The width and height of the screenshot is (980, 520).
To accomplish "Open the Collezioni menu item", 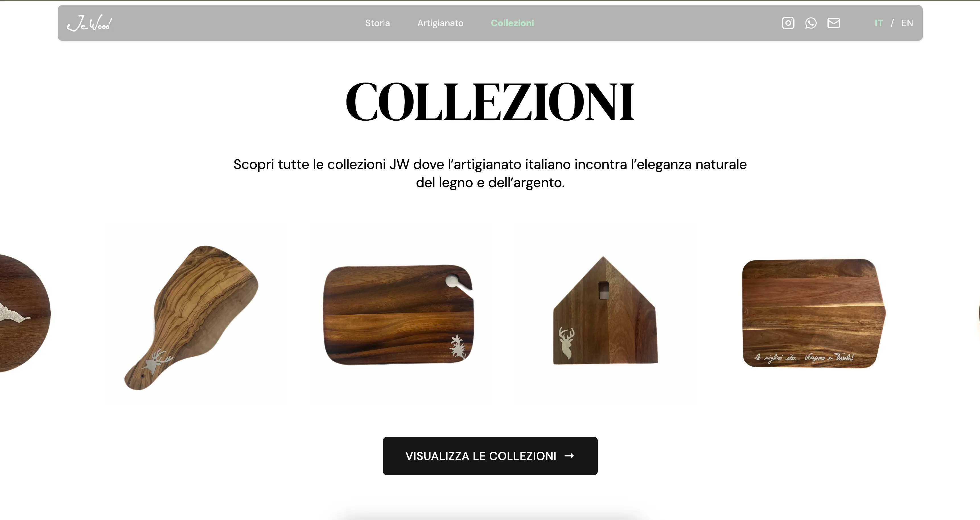I will coord(512,23).
